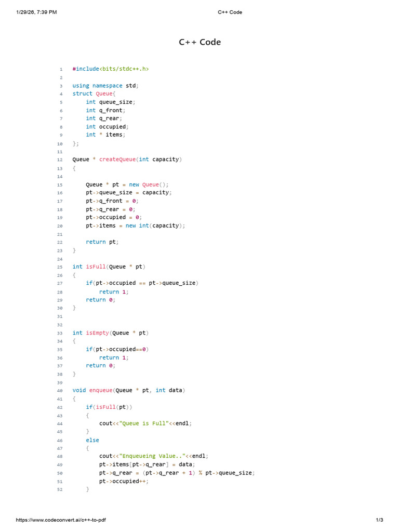The height and width of the screenshot is (532, 399).
Task: Click the 'else' keyword on line 46
Action: 92,440
